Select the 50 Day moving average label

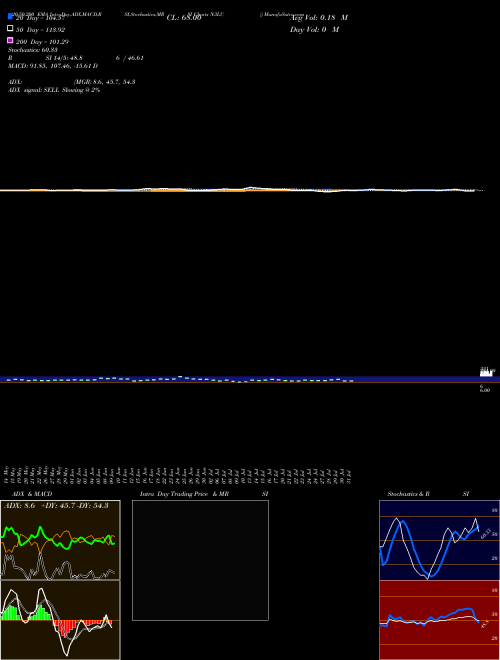(x=40, y=30)
